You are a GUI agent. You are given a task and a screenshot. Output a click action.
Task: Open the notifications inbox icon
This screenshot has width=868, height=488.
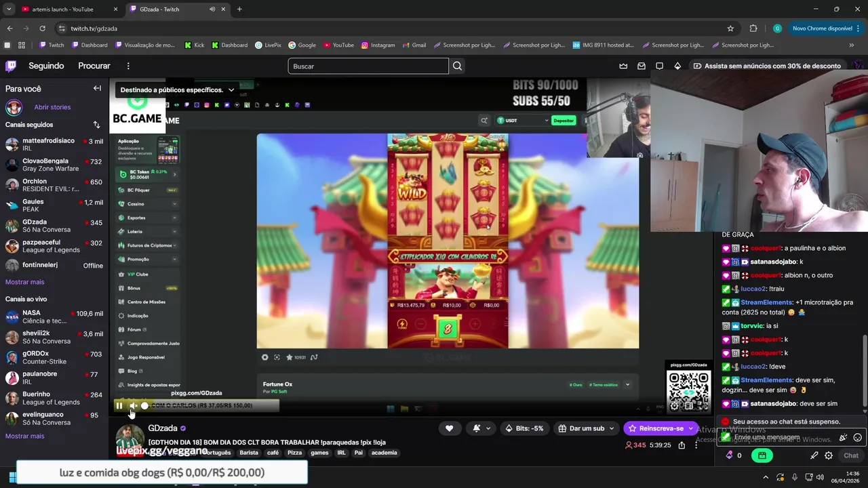(642, 66)
